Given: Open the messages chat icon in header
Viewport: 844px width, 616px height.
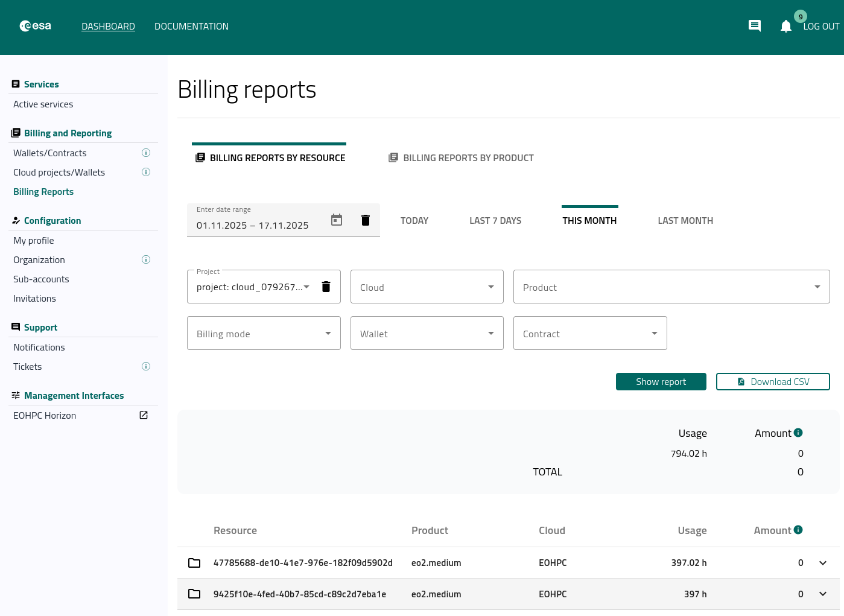Looking at the screenshot, I should pos(754,26).
